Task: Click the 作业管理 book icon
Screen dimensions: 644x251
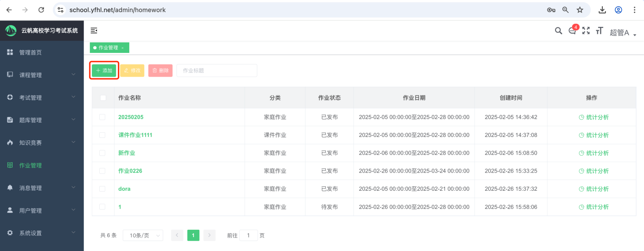Action: coord(10,165)
